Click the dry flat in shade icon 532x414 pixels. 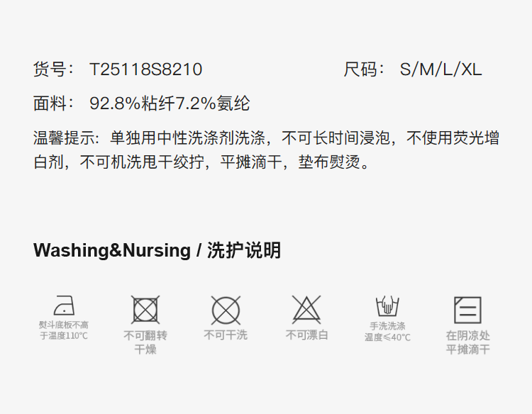tap(468, 310)
